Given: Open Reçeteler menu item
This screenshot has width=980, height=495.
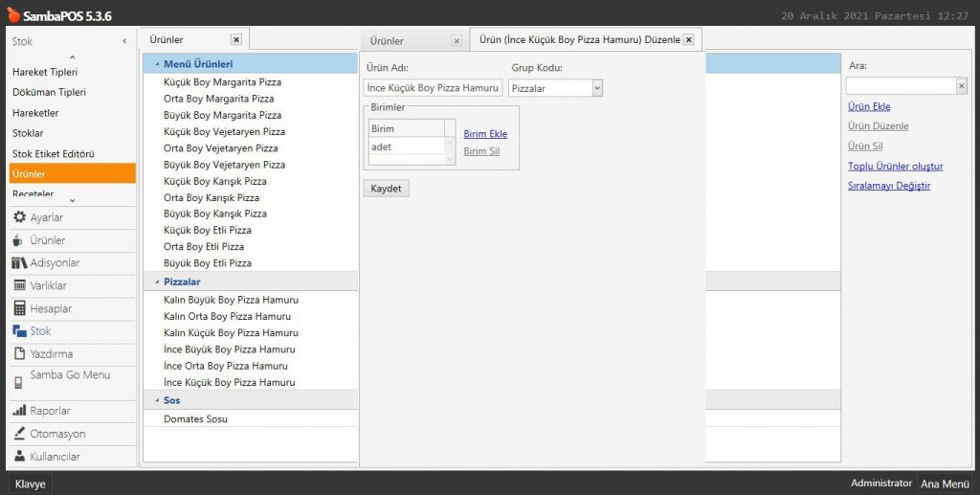Looking at the screenshot, I should (33, 193).
